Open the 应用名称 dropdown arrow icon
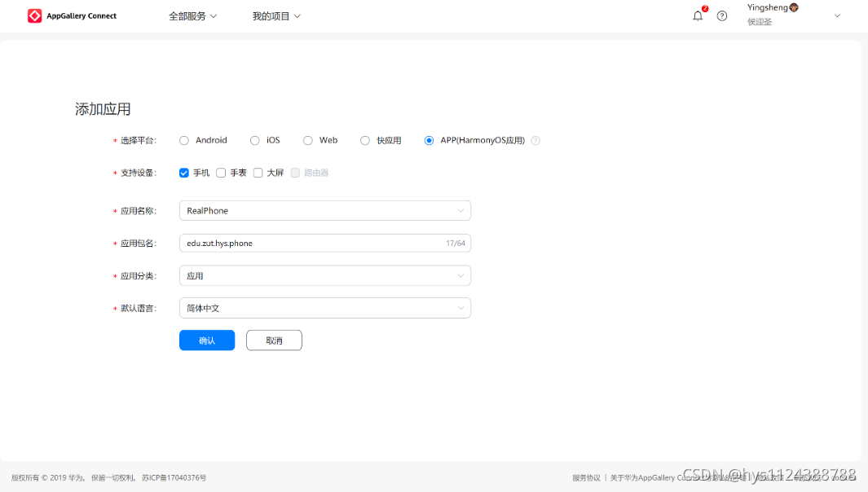The width and height of the screenshot is (868, 492). point(461,210)
